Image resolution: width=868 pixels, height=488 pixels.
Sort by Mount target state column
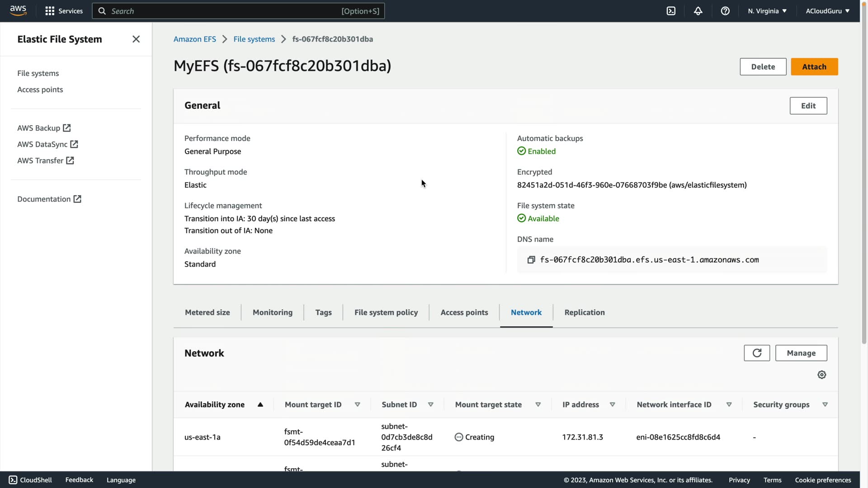tap(538, 404)
